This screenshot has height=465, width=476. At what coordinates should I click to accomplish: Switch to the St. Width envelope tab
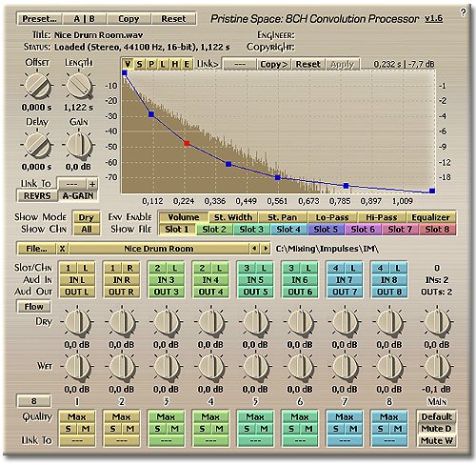tap(233, 217)
